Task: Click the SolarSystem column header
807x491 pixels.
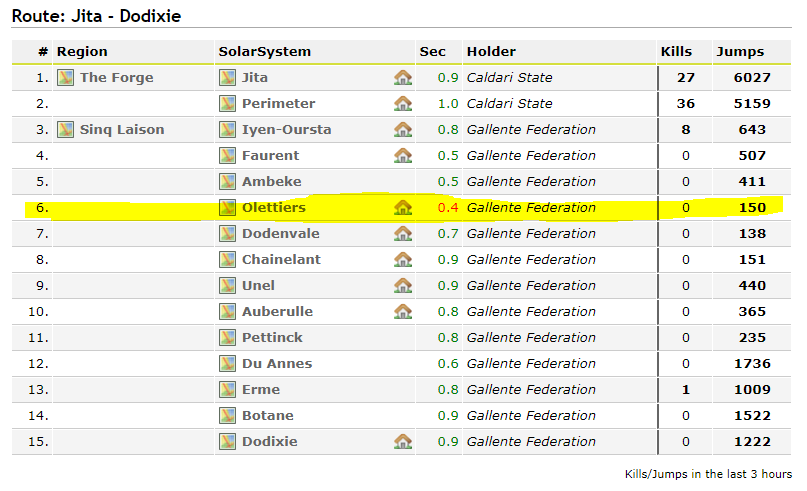Action: 265,51
